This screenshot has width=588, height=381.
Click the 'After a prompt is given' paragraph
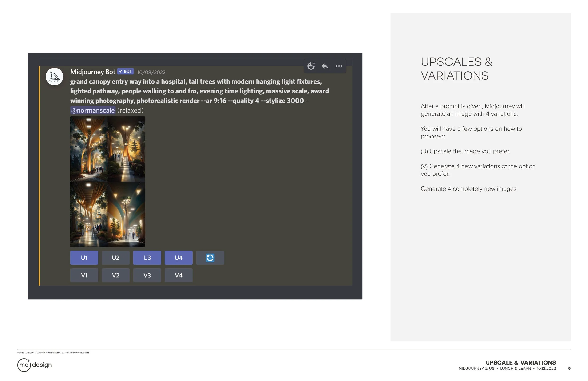click(473, 110)
